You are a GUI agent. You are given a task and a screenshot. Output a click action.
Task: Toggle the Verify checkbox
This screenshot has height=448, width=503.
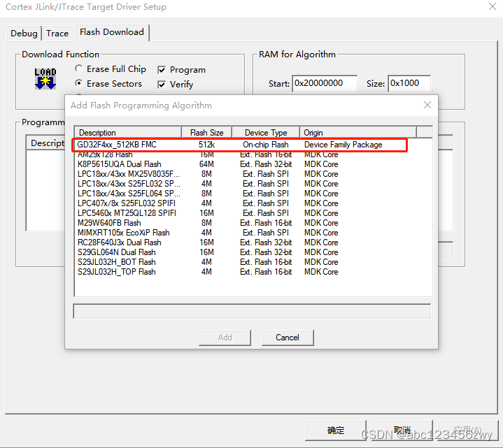[162, 85]
